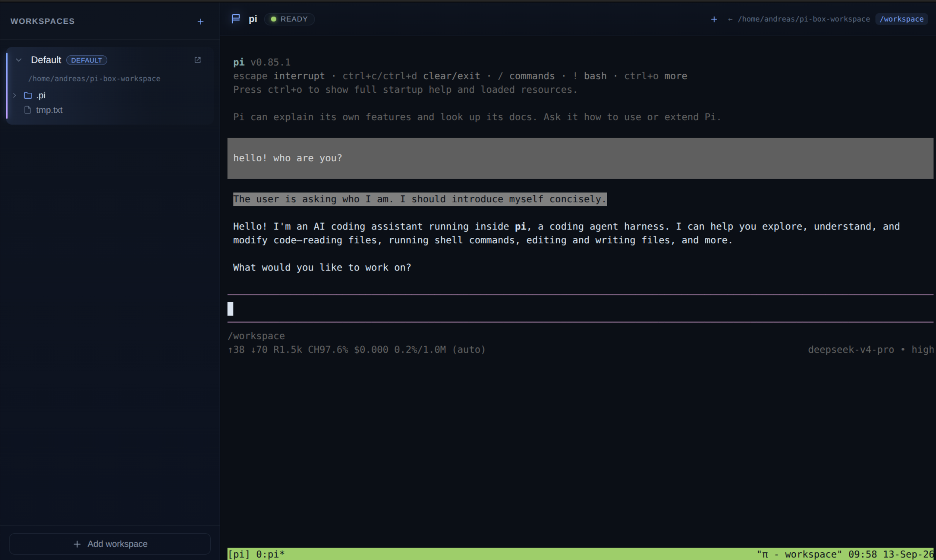Click the DEFAULT badge label

coord(86,60)
